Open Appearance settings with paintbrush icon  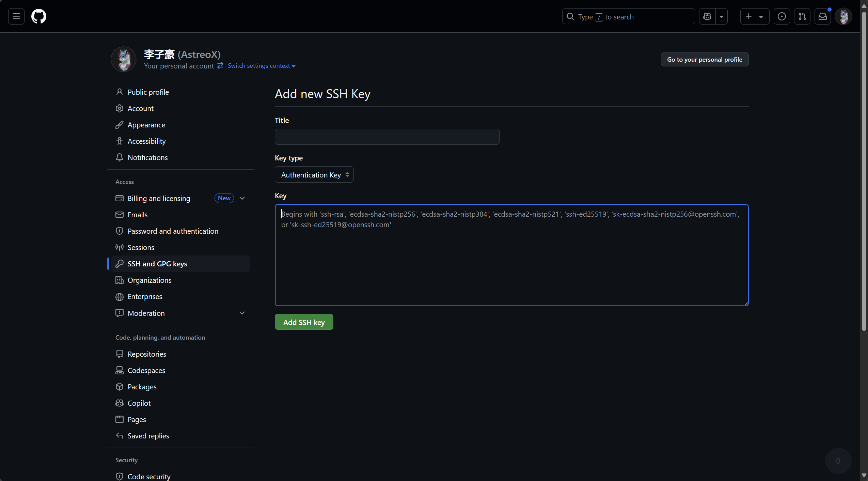point(181,125)
